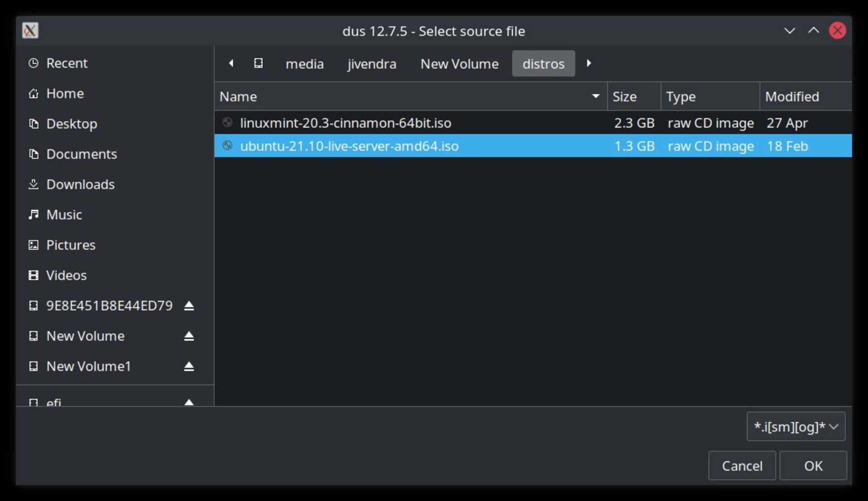
Task: Open the window menu chevron in title bar
Action: [789, 31]
